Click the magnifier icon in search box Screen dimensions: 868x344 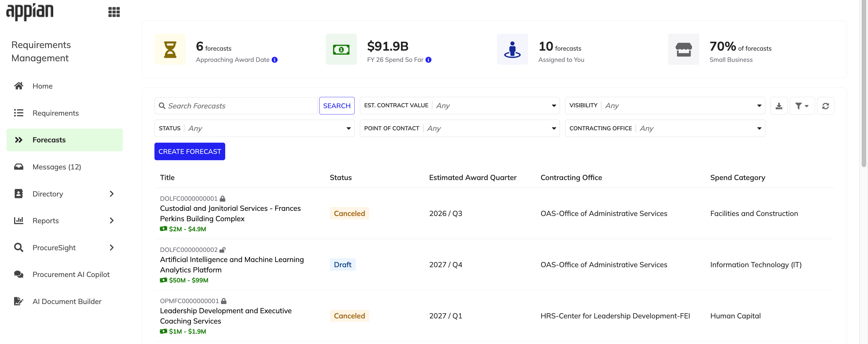(x=162, y=106)
